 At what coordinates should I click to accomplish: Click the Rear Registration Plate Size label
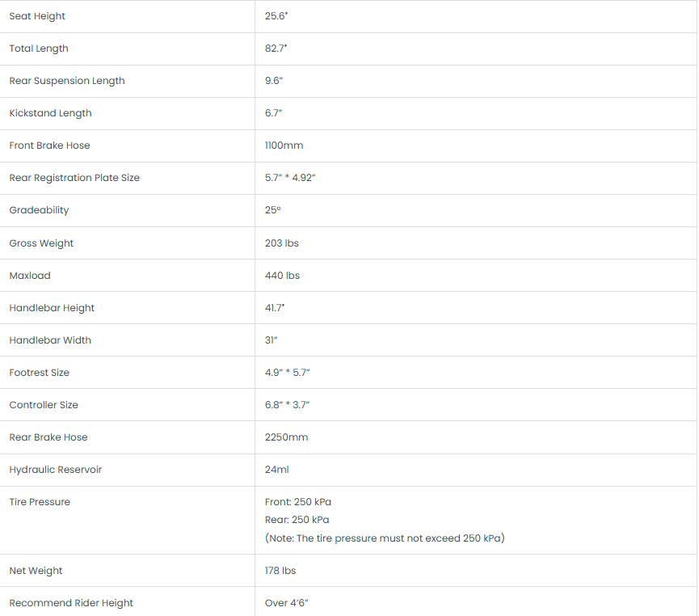[x=74, y=178]
